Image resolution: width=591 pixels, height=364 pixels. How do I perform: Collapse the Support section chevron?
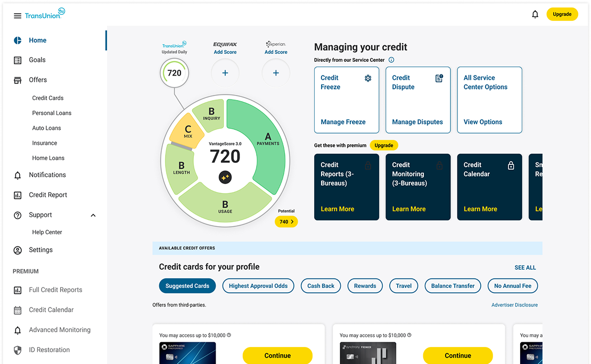(x=93, y=215)
